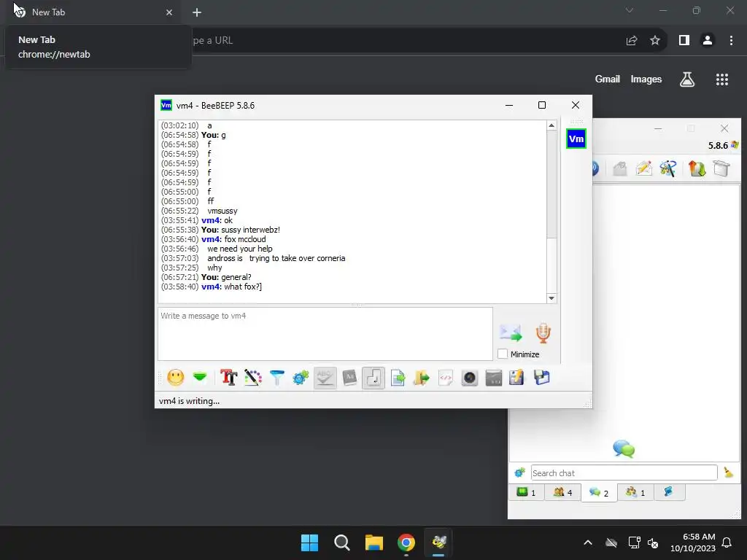Open a new Chrome tab with plus
Viewport: 747px width, 560px height.
tap(197, 12)
